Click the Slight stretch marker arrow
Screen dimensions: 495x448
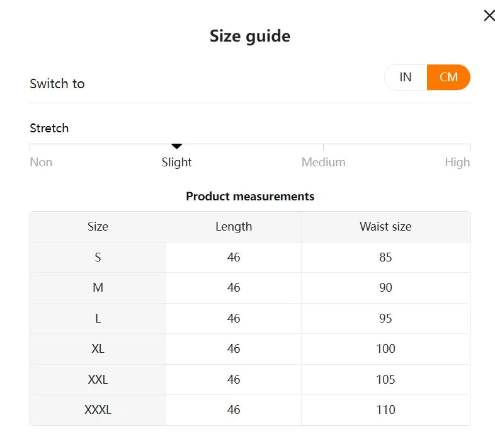[x=177, y=147]
